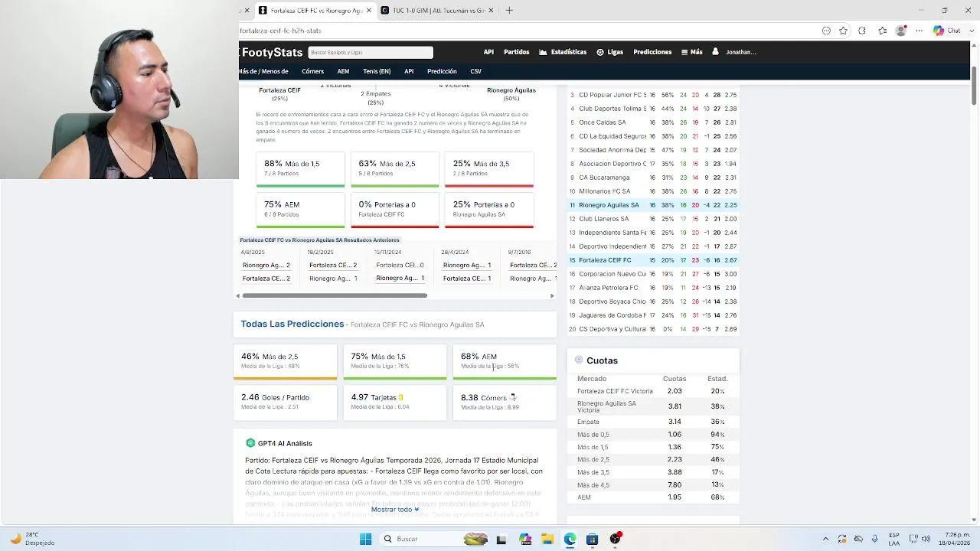Screen dimensions: 980x551
Task: Click the GPT4 AI Análisis icon
Action: pyautogui.click(x=250, y=443)
